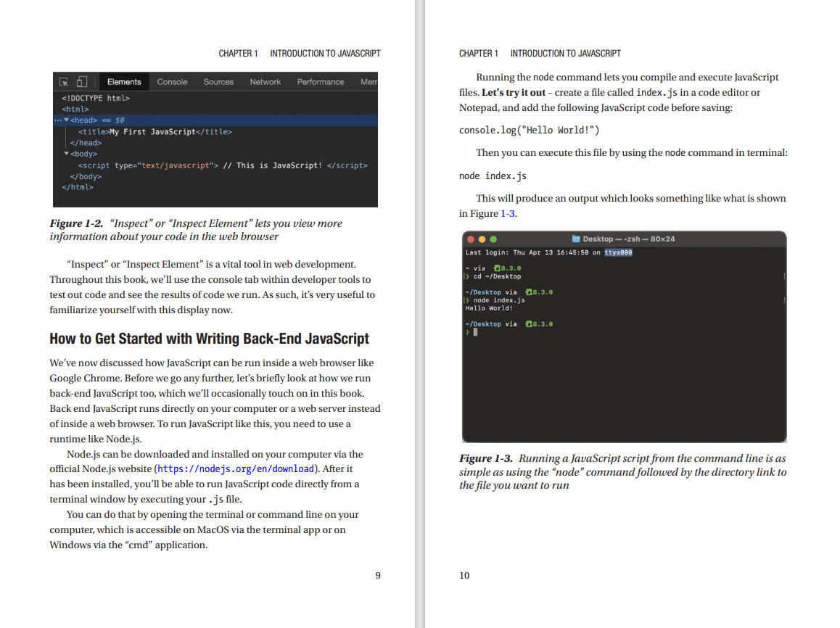
Task: Click the green zoom dot in terminal figure
Action: point(493,239)
